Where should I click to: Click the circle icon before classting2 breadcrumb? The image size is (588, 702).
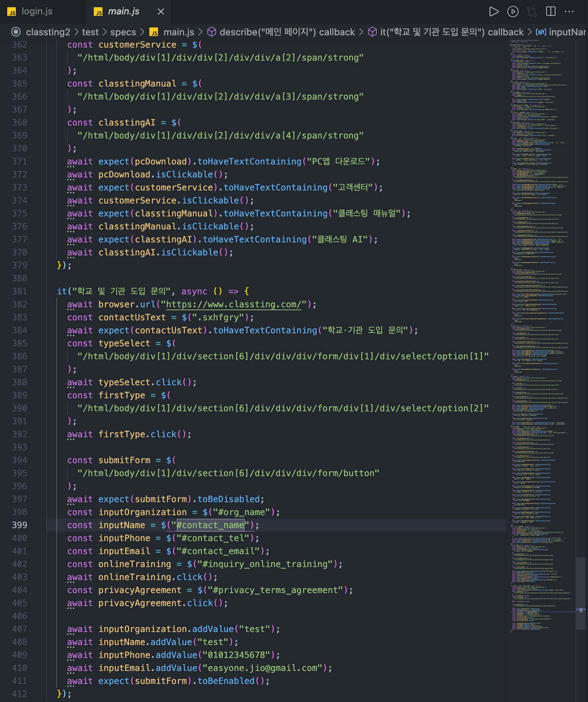click(x=16, y=32)
